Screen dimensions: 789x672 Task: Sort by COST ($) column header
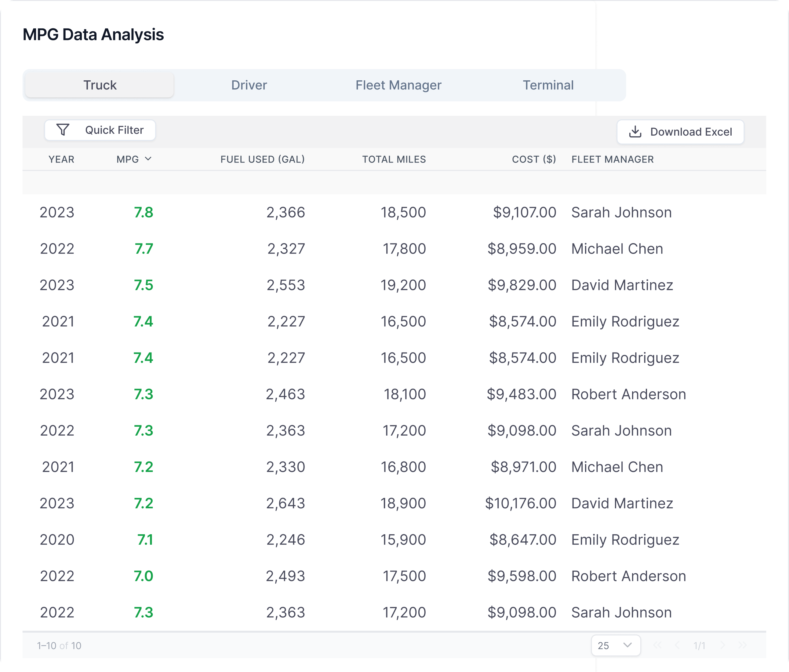tap(534, 159)
